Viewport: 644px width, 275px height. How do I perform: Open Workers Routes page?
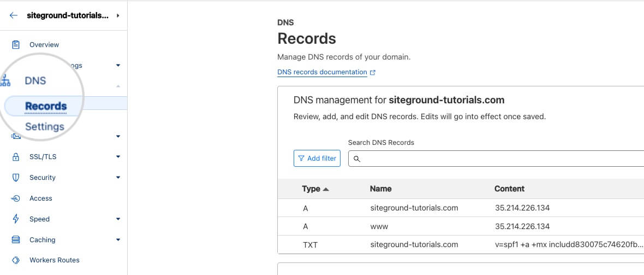tap(54, 260)
